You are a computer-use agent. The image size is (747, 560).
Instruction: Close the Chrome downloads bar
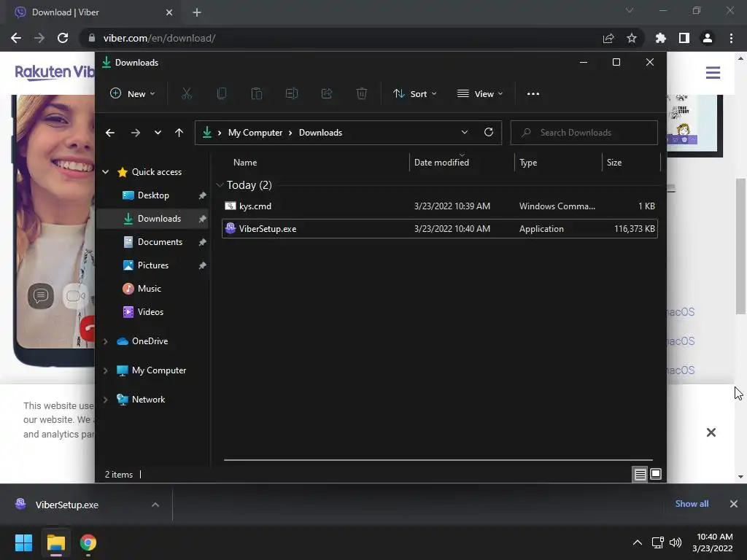[734, 504]
